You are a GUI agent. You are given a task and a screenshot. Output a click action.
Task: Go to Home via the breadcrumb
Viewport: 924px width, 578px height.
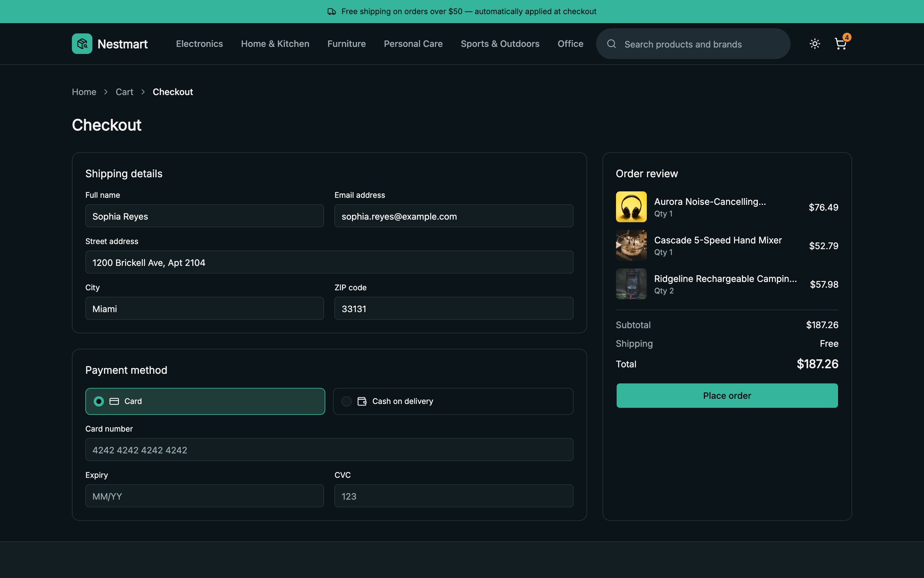pyautogui.click(x=84, y=92)
